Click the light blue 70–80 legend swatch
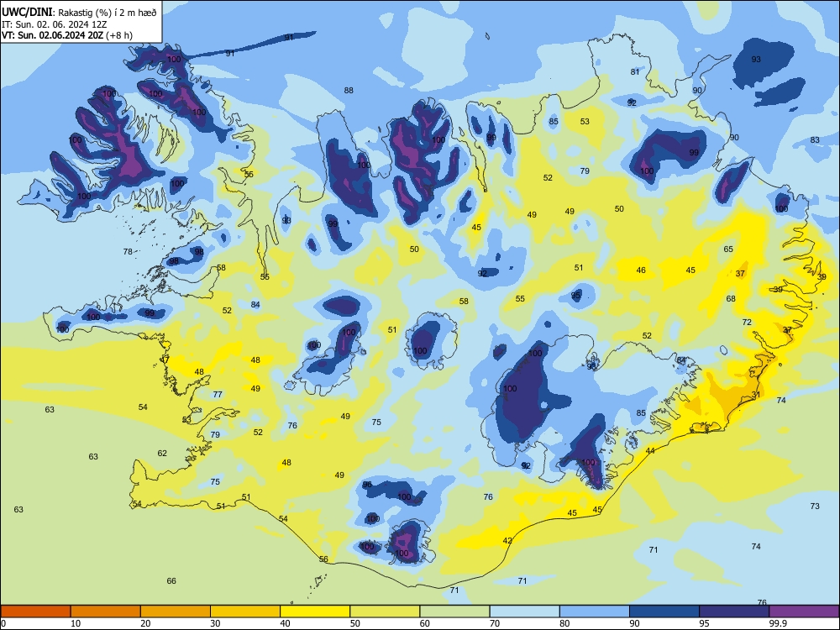The image size is (840, 630). click(524, 612)
